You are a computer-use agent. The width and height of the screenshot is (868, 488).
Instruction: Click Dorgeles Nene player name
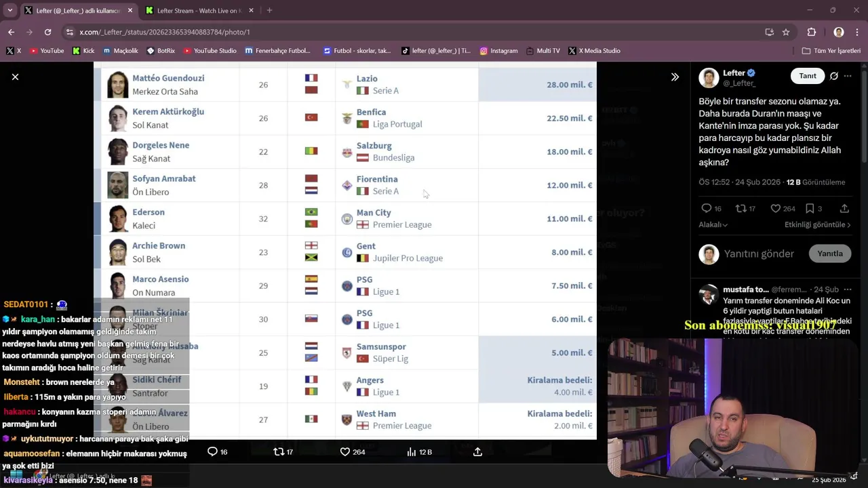click(x=161, y=145)
